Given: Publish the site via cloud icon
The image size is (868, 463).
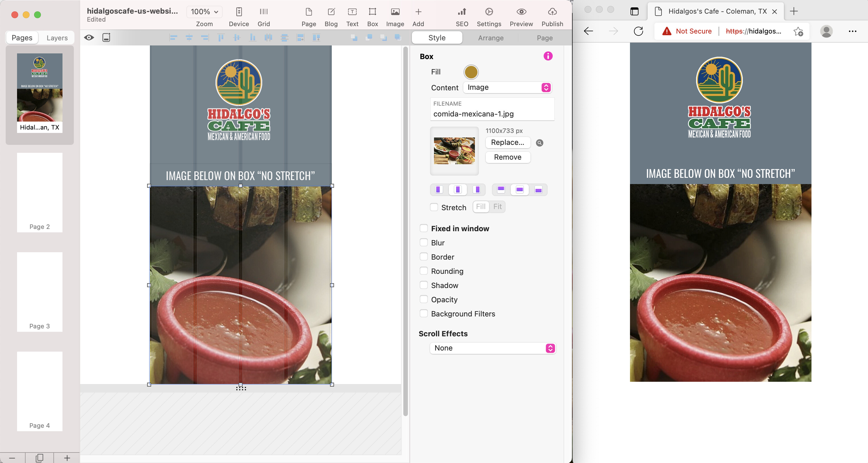Looking at the screenshot, I should click(x=552, y=17).
